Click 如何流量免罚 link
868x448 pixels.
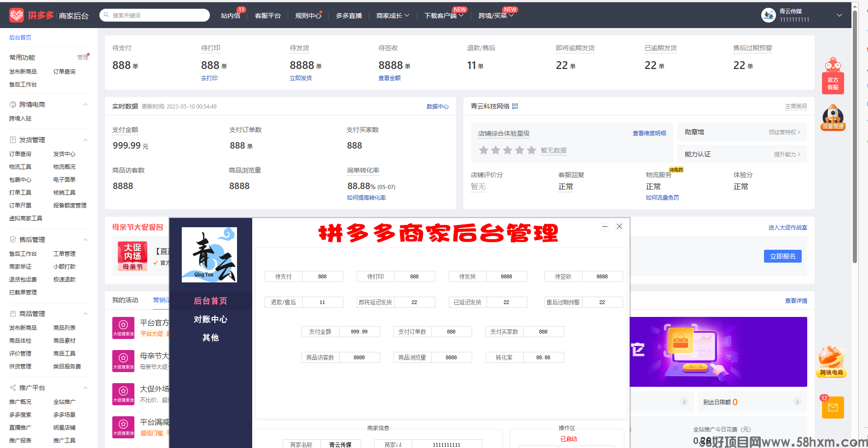click(x=662, y=198)
